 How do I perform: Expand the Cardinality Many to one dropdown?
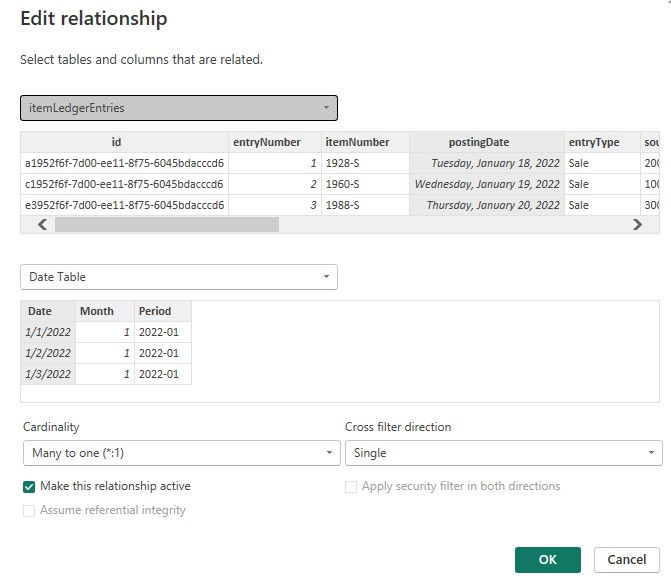pyautogui.click(x=182, y=453)
